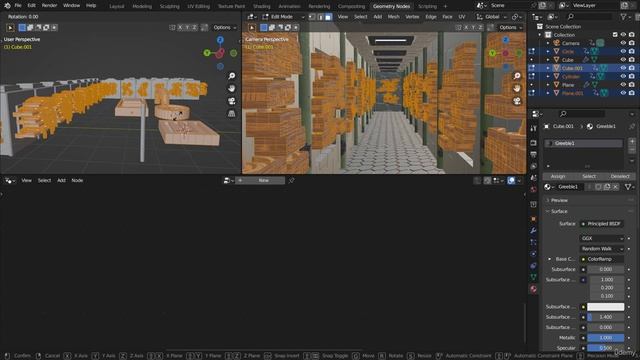Viewport: 640px width, 360px height.
Task: Open the Material properties tab
Action: (533, 289)
